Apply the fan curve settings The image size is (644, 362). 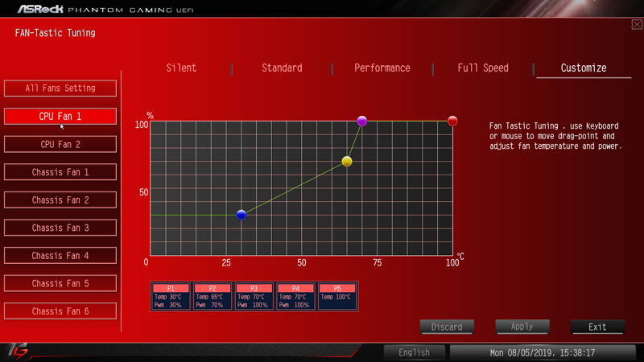point(522,327)
